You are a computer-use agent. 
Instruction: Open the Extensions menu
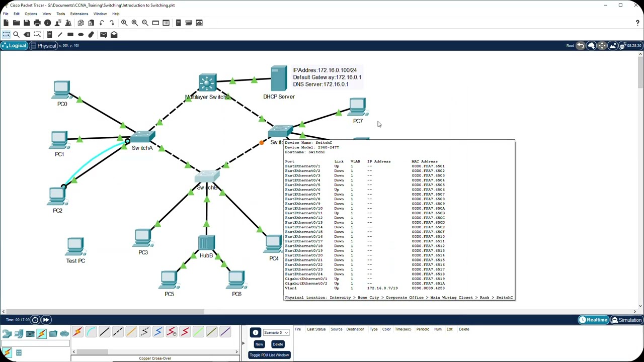[x=79, y=14]
